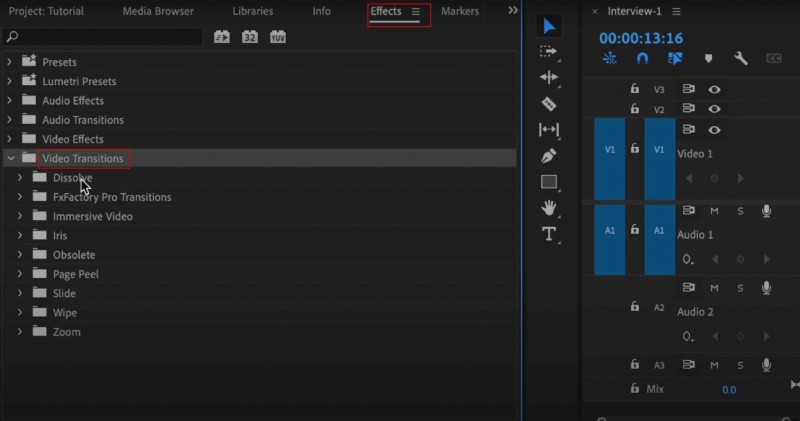Screen dimensions: 800x421
Task: Click the YUV Effects filter icon
Action: (x=278, y=37)
